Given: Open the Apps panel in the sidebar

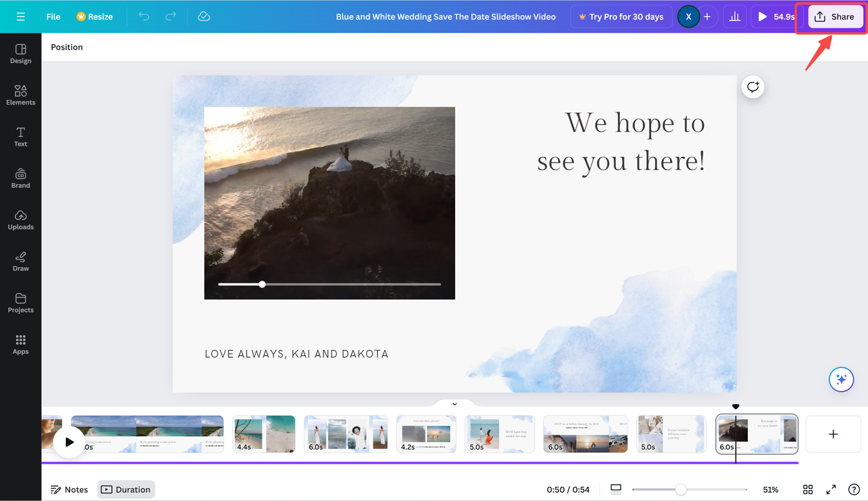Looking at the screenshot, I should [x=20, y=344].
